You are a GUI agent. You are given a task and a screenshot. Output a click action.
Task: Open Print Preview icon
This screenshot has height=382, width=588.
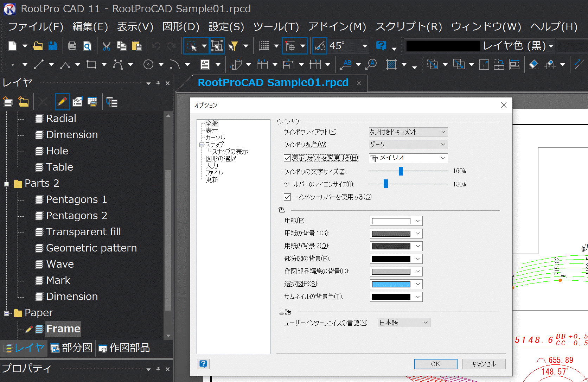[x=87, y=46]
